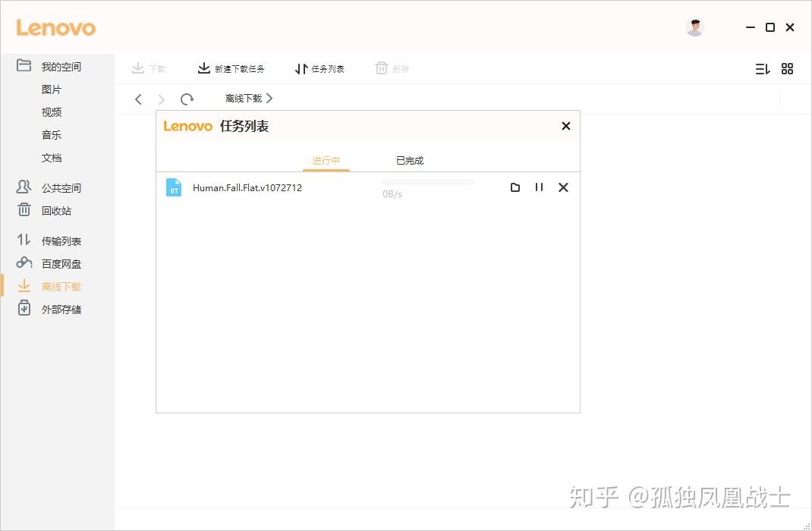812x531 pixels.
Task: Close the Lenovo main window
Action: [790, 27]
